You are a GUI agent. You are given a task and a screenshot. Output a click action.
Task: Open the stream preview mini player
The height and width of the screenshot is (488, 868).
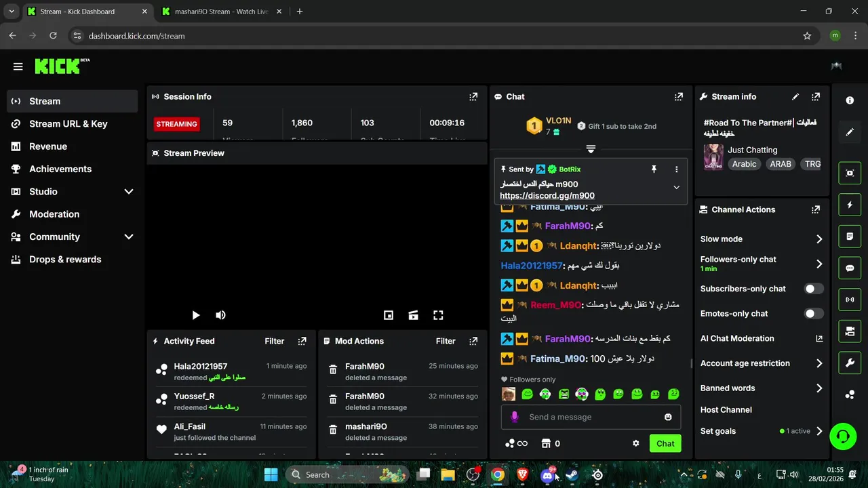pyautogui.click(x=389, y=315)
